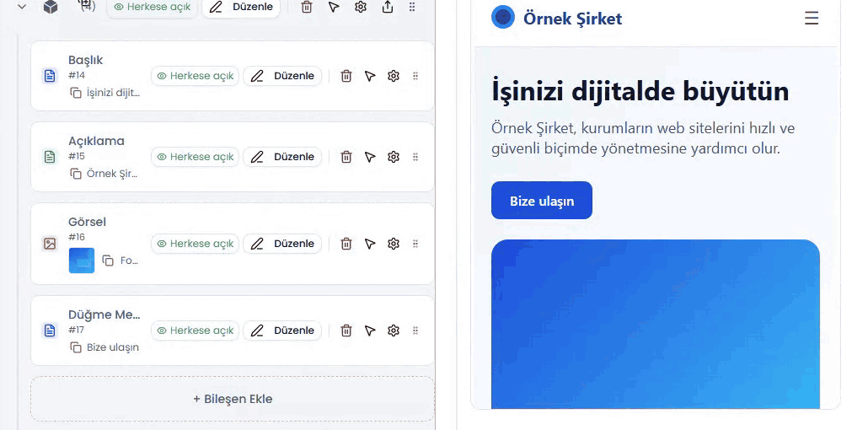
Task: Click drag handle on Görsel row
Action: pos(415,244)
